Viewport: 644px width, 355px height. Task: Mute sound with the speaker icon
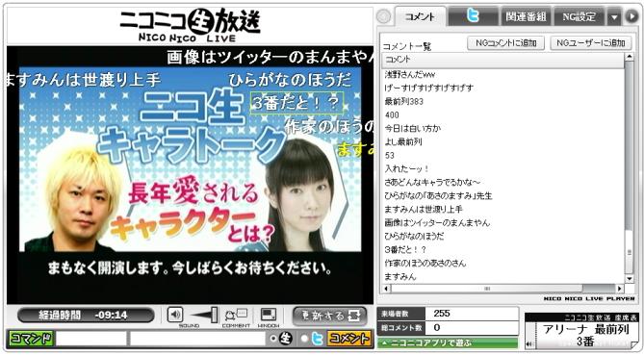175,315
